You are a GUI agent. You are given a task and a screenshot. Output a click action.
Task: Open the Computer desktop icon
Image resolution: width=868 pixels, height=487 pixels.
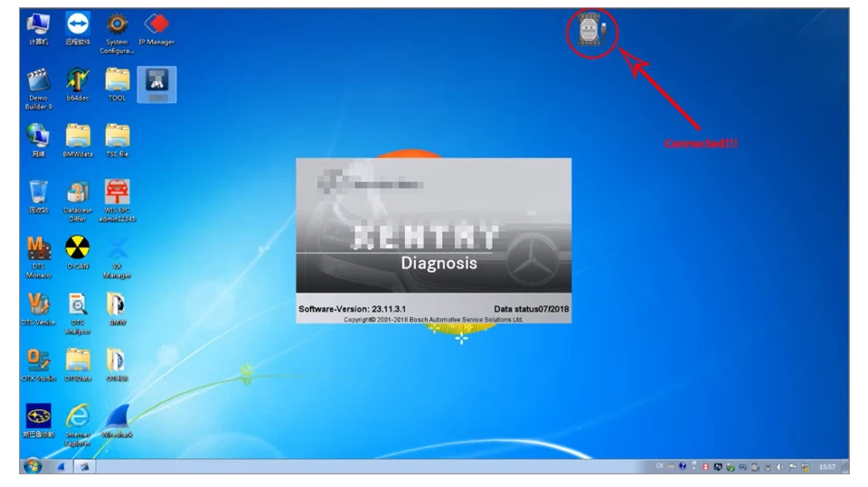pyautogui.click(x=38, y=29)
